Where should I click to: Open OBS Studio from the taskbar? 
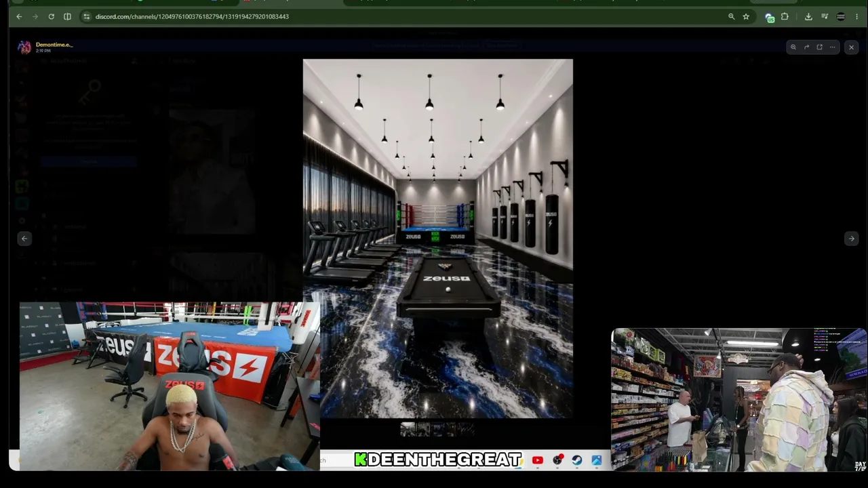pos(557,460)
